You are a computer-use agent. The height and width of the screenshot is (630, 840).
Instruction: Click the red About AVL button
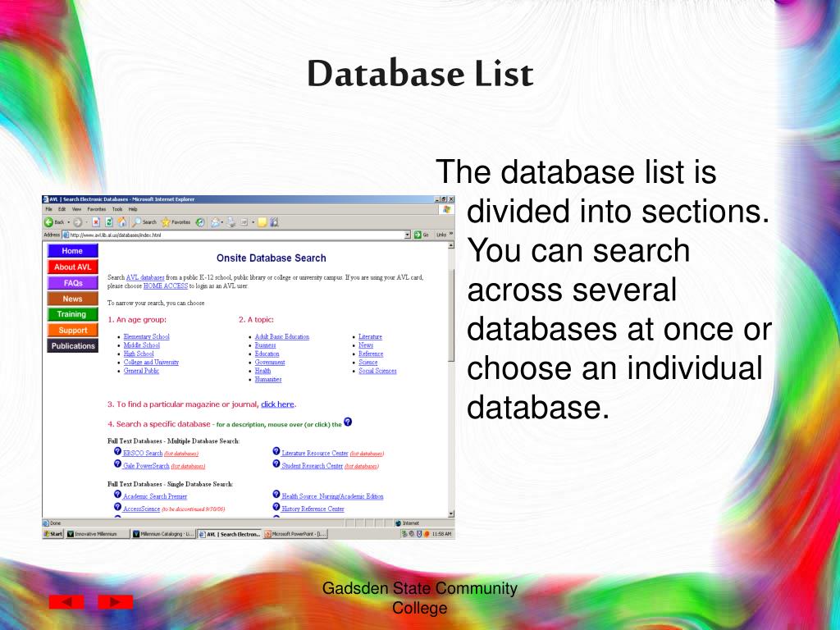72,267
